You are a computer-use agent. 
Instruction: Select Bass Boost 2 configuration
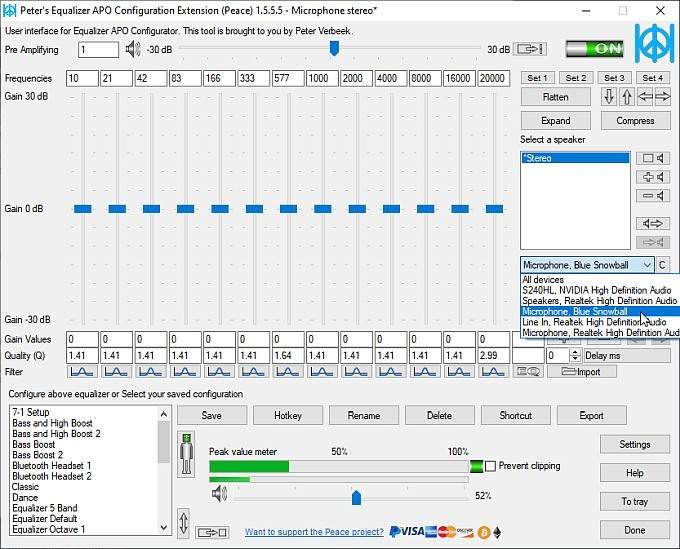[x=37, y=455]
